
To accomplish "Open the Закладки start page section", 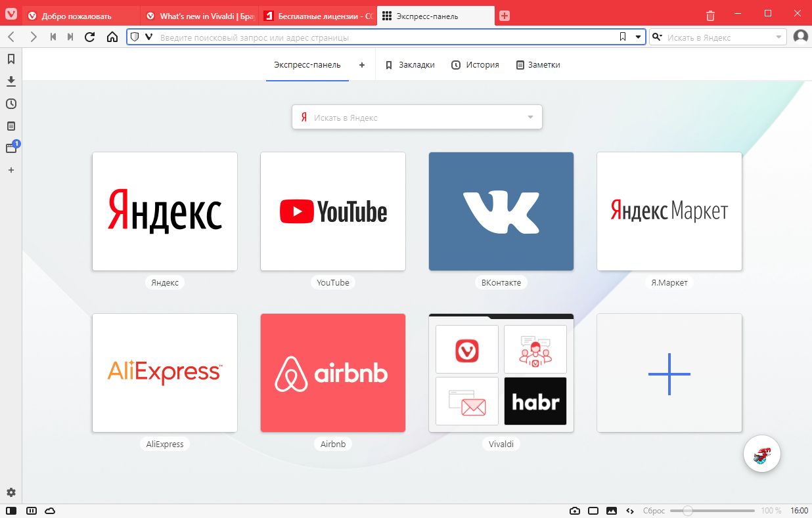I will point(410,65).
